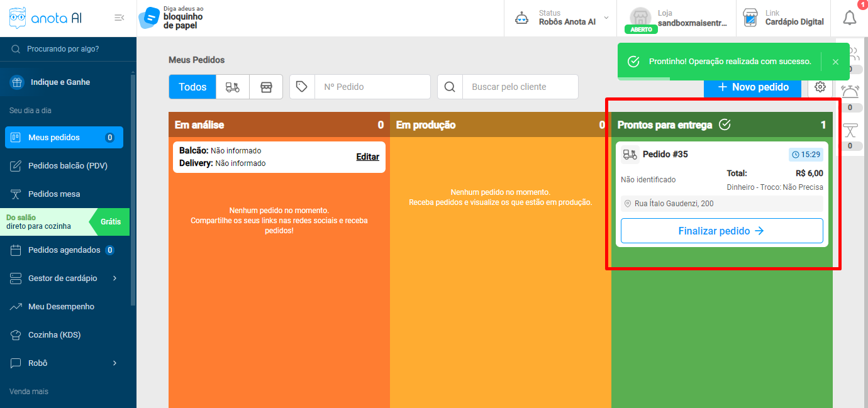This screenshot has width=868, height=408.
Task: Focus the Nº Pedido input field
Action: 372,87
